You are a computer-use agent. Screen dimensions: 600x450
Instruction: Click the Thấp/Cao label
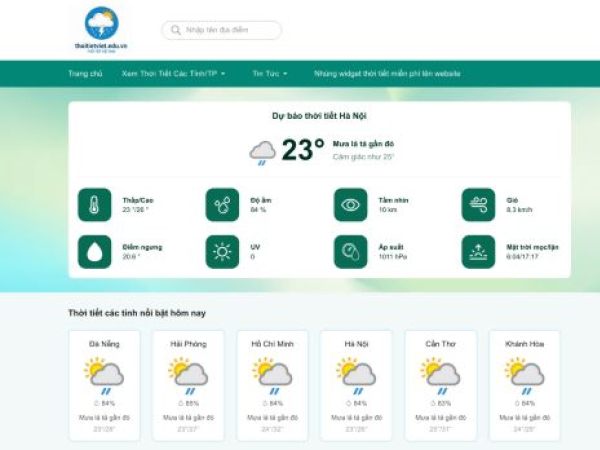pos(138,200)
